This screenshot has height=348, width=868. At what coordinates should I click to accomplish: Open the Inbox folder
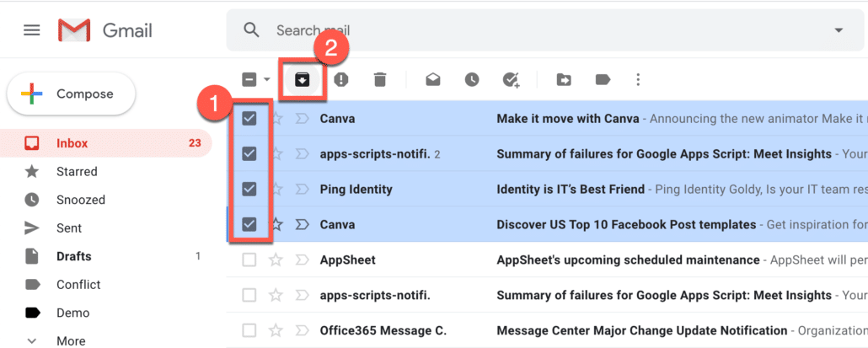(x=105, y=143)
